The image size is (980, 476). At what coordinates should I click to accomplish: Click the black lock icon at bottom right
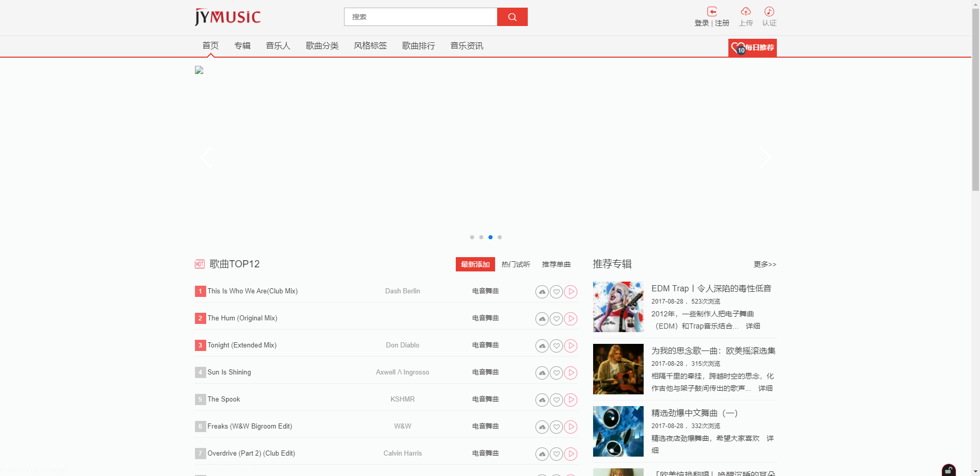coord(948,470)
